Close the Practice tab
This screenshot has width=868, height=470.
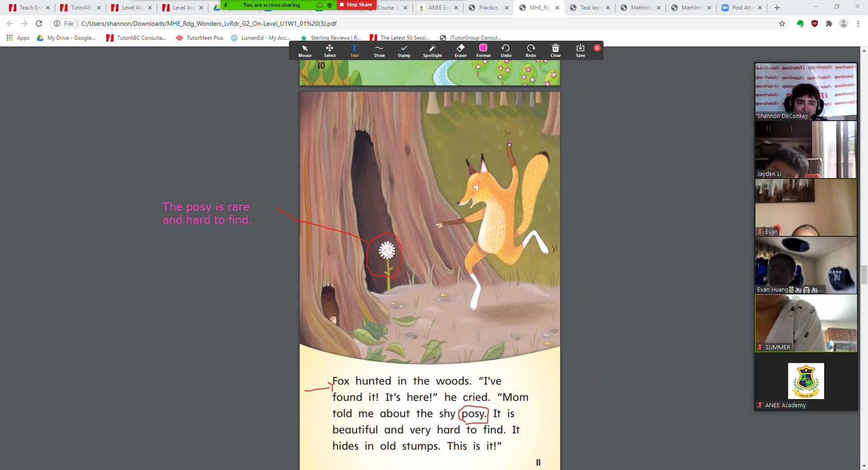coord(507,8)
